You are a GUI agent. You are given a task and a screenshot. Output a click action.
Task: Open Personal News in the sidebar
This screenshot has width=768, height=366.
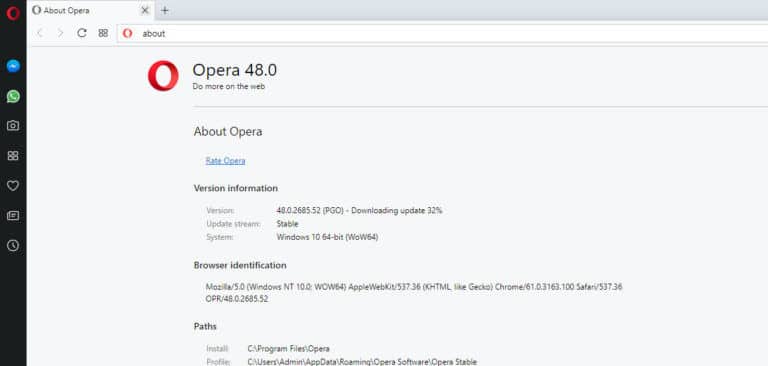[x=13, y=216]
